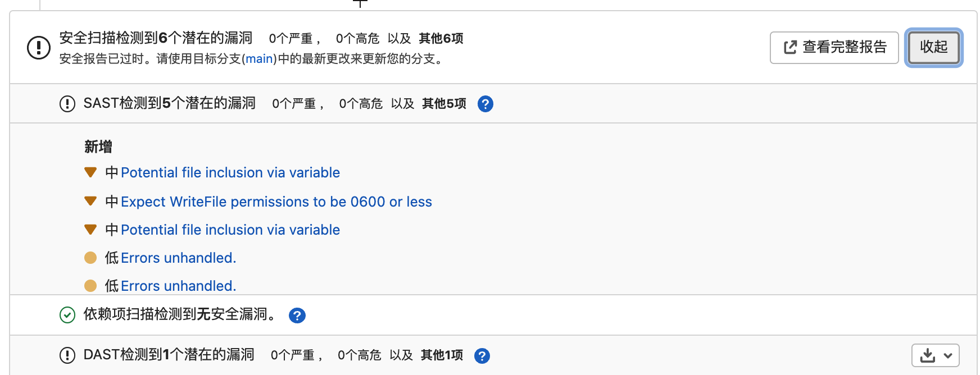
Task: Click the green dependency scan success checkmark
Action: (67, 315)
